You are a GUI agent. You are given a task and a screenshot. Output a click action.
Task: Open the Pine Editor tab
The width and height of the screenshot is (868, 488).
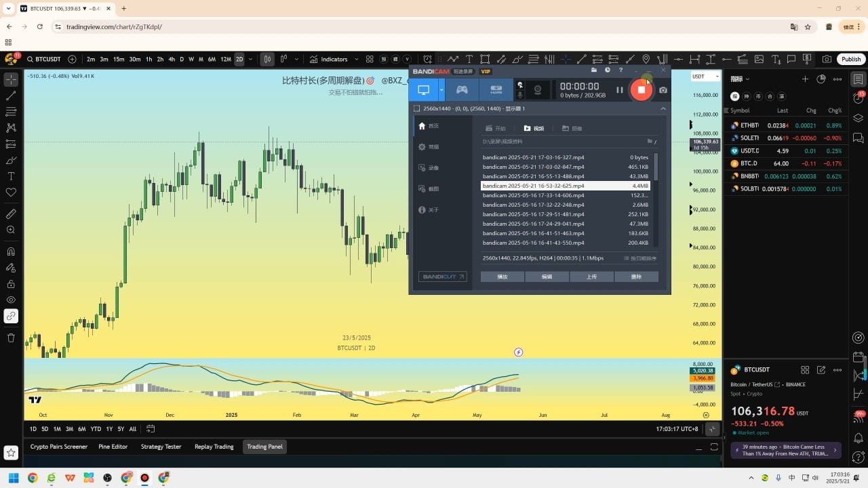(x=113, y=447)
